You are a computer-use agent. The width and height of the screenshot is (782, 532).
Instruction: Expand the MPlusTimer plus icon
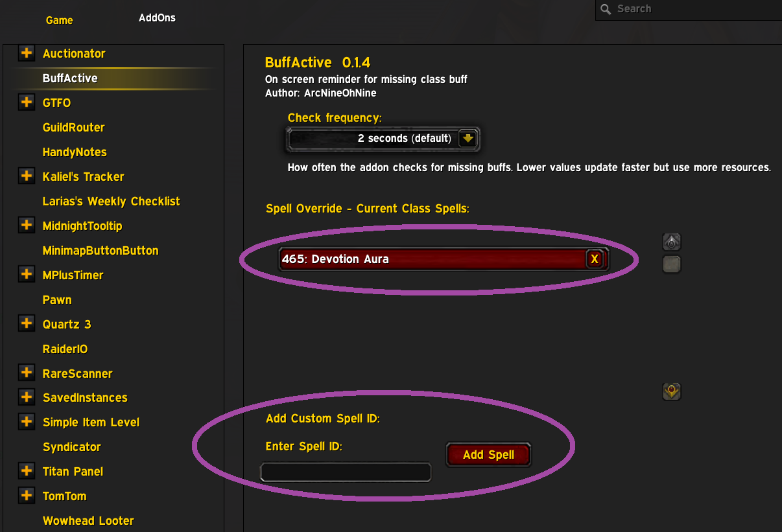27,275
